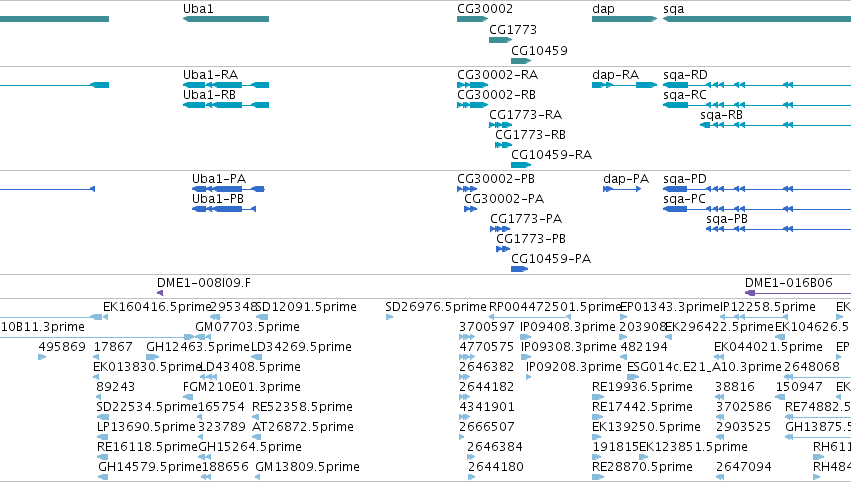The height and width of the screenshot is (482, 851).
Task: Click the sqa-RD transcript label
Action: 685,75
